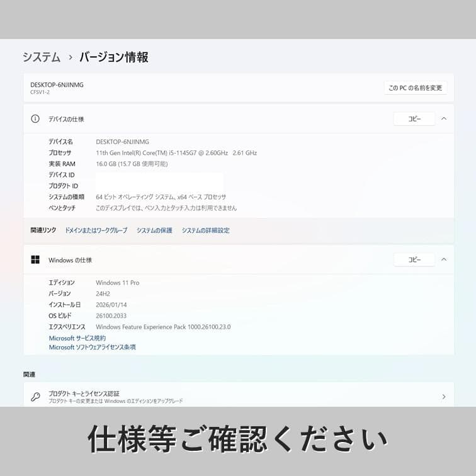Copy the Windows specifications with コピー
476x476 pixels.
point(414,259)
